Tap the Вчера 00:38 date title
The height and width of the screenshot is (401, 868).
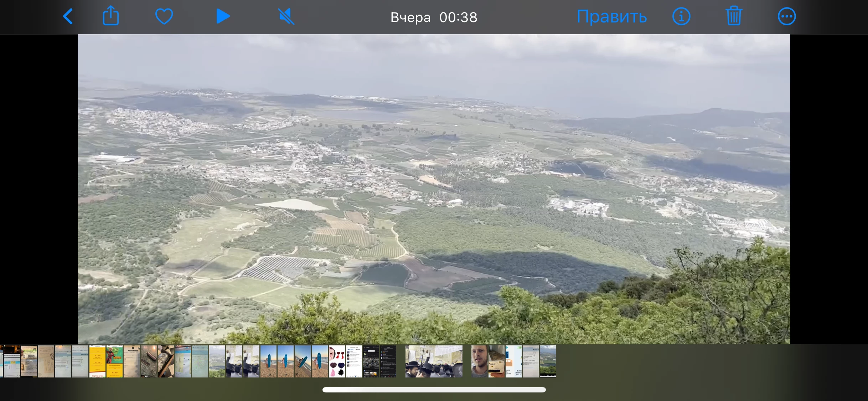click(x=434, y=17)
